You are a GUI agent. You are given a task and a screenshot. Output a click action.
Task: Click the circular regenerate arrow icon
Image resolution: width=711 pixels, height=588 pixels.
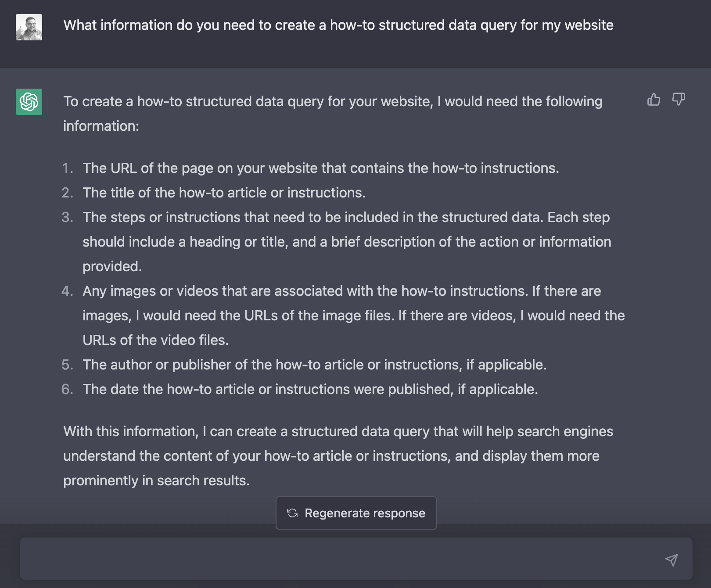293,513
